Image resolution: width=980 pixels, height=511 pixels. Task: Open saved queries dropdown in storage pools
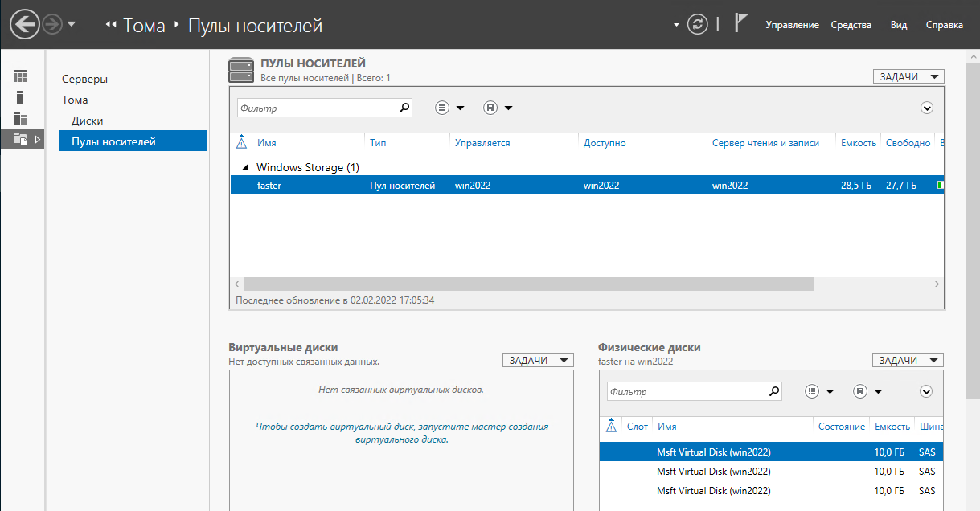(497, 108)
